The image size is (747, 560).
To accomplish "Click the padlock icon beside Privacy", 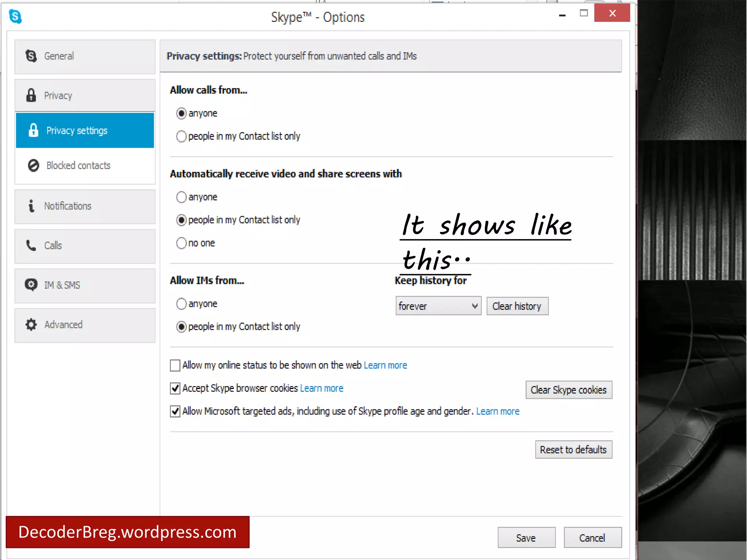I will pos(31,95).
